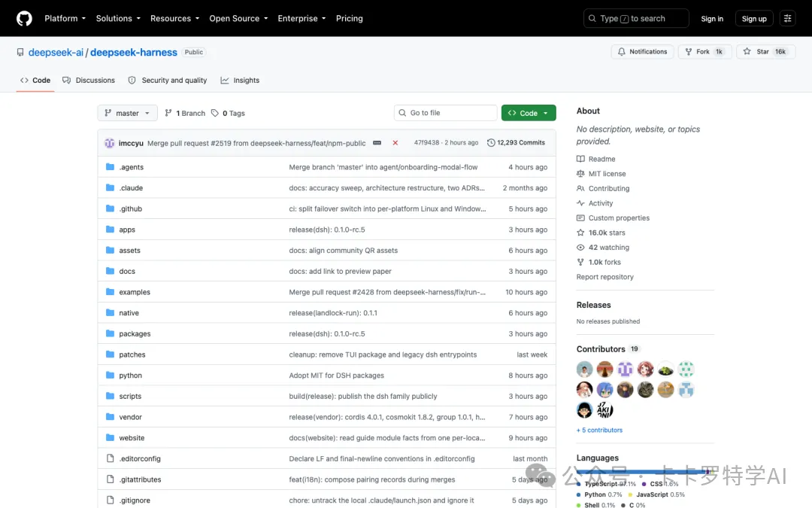The image size is (812, 508).
Task: Click the file icon of .editorconfig row
Action: [x=110, y=458]
